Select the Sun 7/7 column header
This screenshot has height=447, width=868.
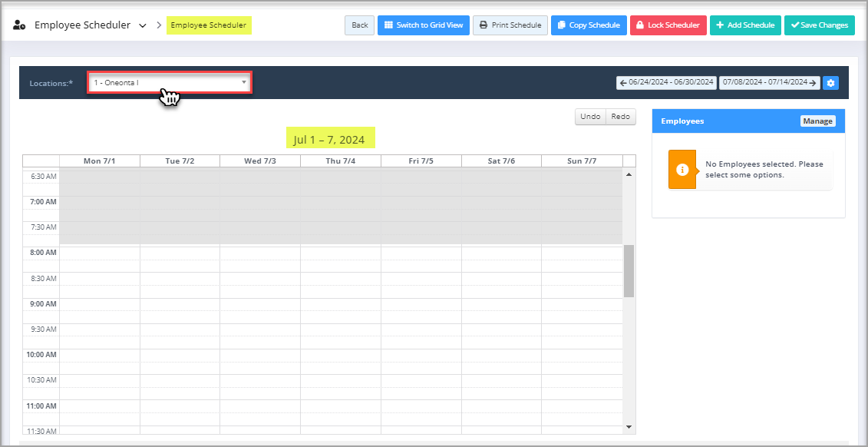pos(582,161)
